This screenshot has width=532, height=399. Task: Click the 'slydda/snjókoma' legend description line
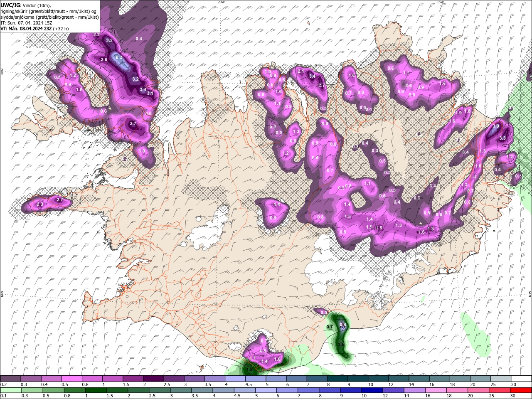(49, 17)
